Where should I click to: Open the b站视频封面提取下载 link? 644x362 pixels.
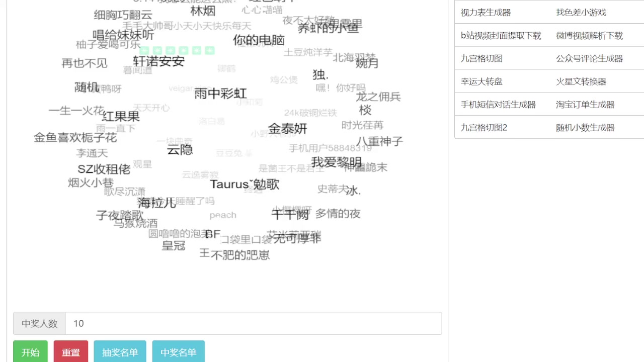pyautogui.click(x=500, y=35)
